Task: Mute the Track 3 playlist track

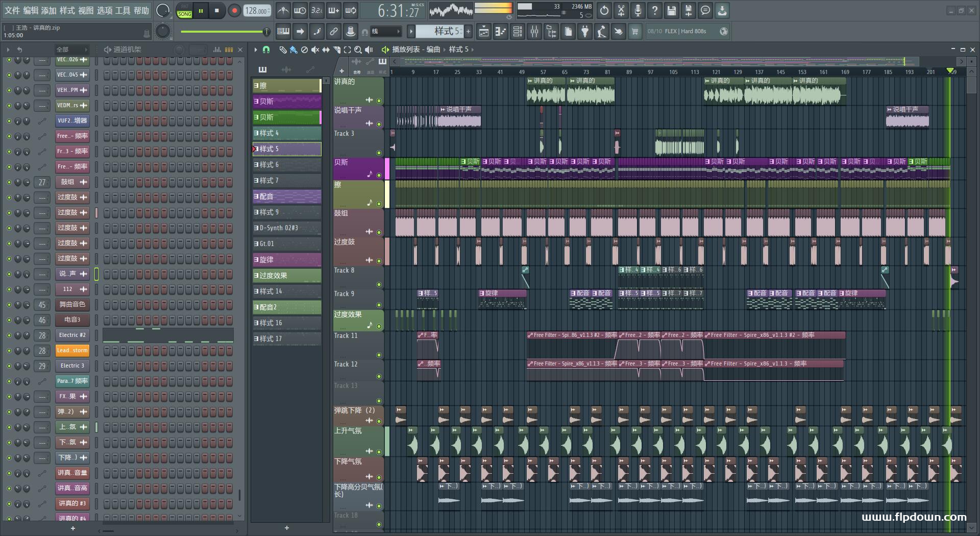Action: coord(379,153)
